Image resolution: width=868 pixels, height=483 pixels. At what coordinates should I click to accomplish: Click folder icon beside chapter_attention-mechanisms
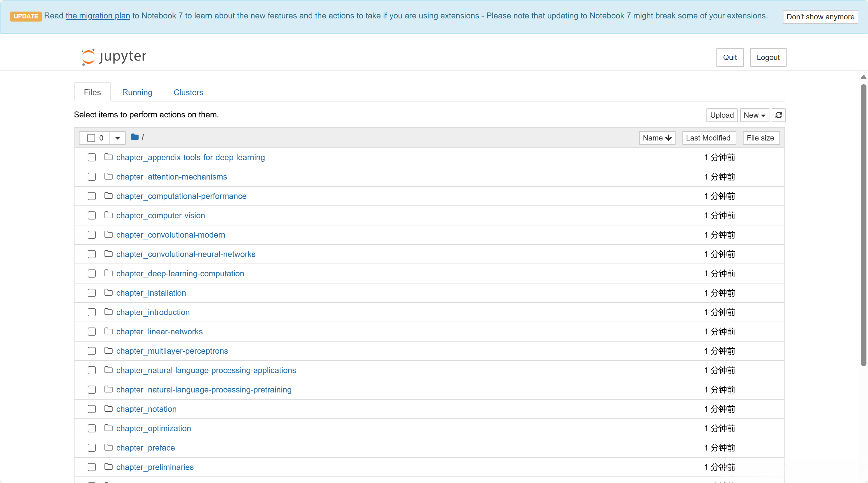(x=108, y=176)
